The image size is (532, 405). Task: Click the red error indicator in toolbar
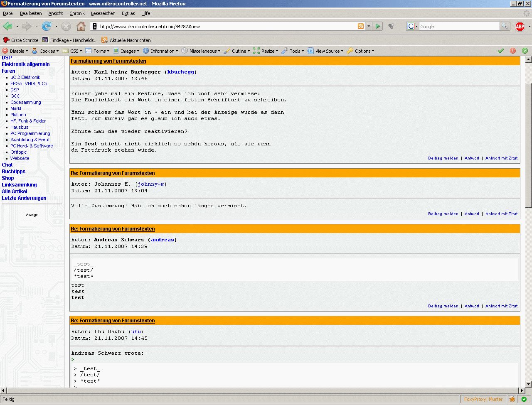513,51
